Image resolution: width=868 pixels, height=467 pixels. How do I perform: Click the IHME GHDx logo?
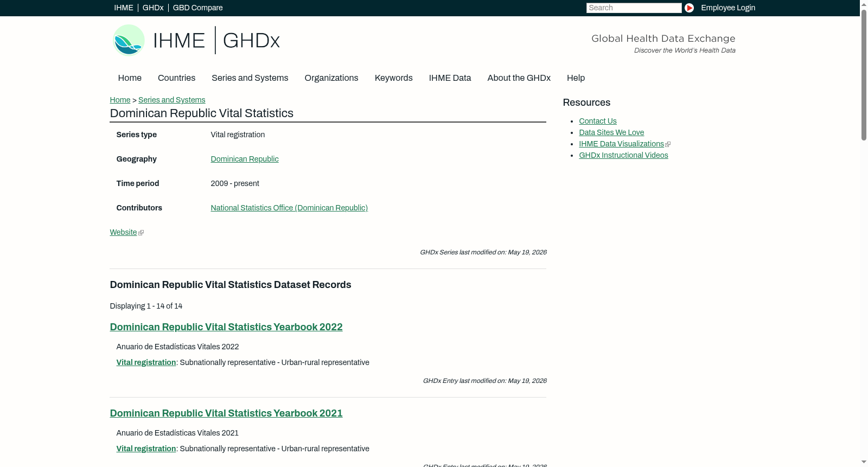click(196, 40)
